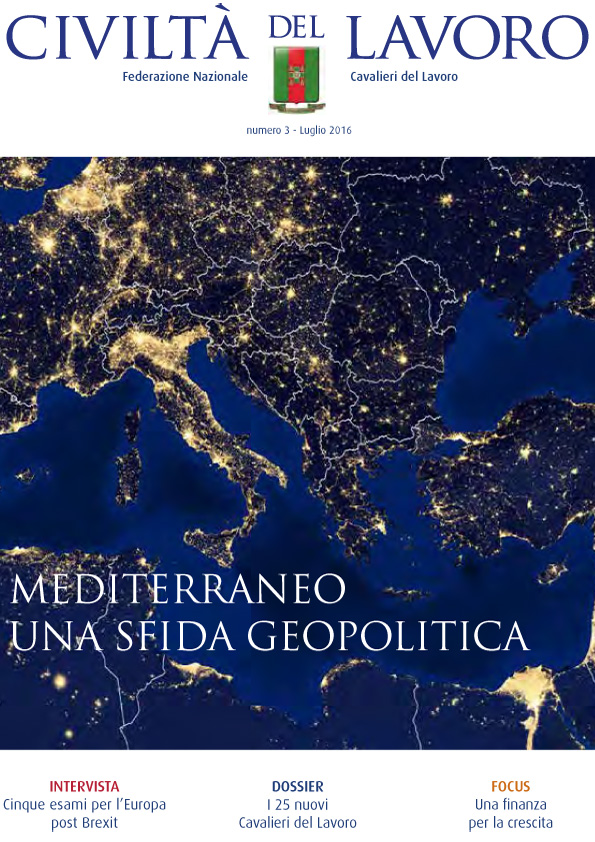This screenshot has width=595, height=842.
Task: Click the UNA SFIDA GEOPOLITICA headline
Action: point(270,635)
